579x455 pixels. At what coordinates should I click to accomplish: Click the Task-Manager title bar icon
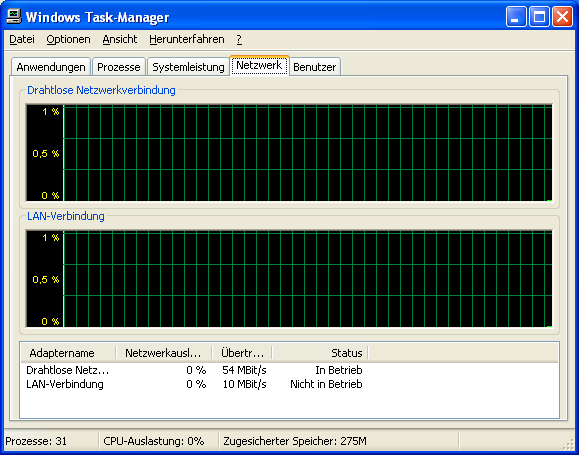click(x=14, y=17)
